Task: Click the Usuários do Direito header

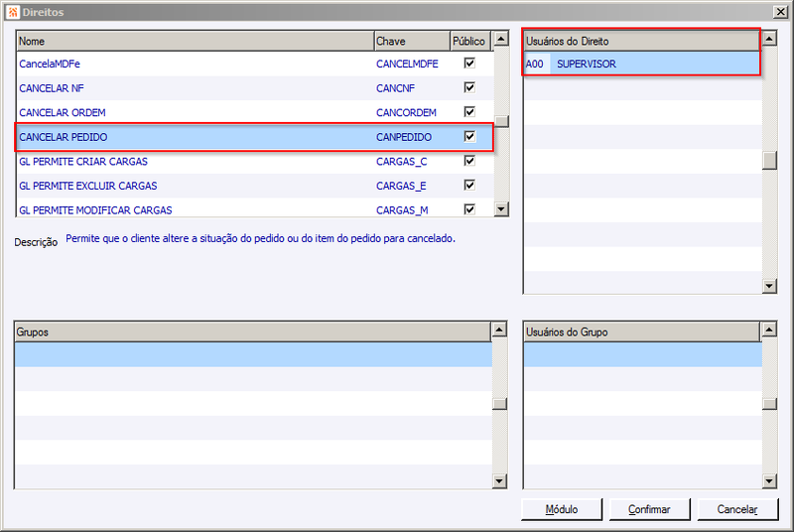Action: click(641, 41)
